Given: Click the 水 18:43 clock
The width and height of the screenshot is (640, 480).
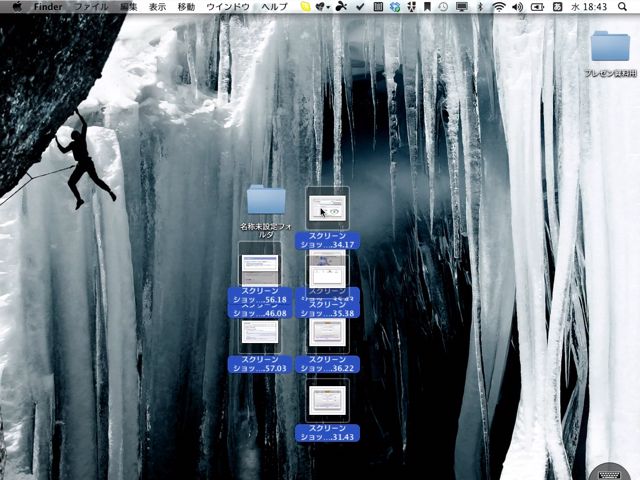Looking at the screenshot, I should 589,7.
